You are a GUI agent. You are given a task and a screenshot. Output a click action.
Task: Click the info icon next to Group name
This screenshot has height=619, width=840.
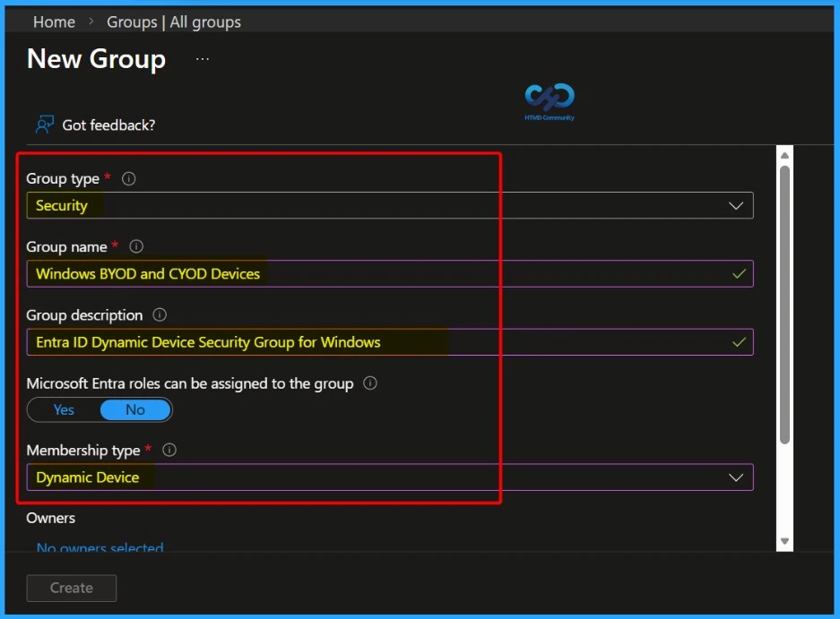(135, 246)
